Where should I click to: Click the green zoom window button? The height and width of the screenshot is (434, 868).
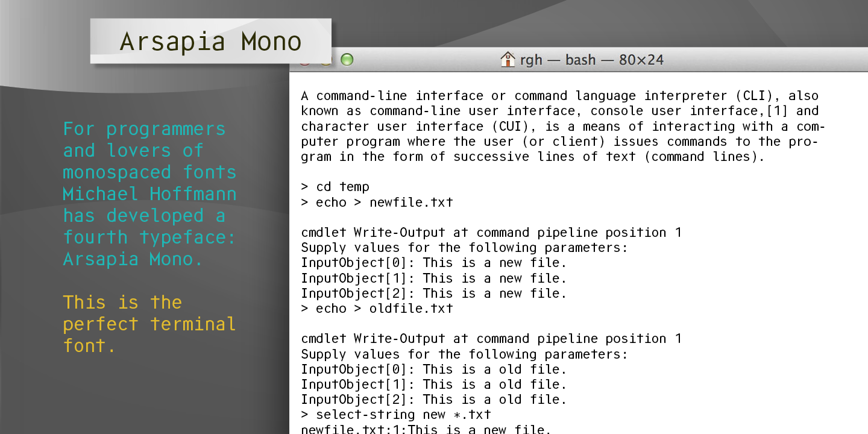click(x=347, y=60)
